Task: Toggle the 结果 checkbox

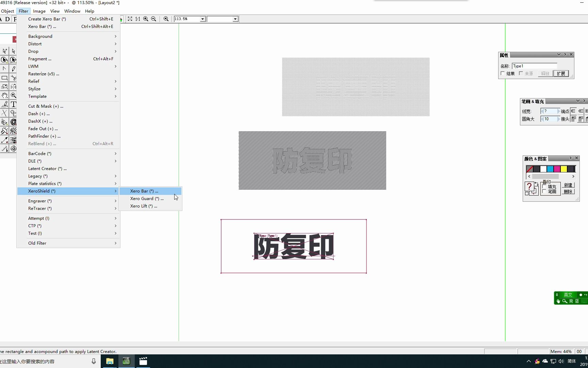Action: [503, 74]
